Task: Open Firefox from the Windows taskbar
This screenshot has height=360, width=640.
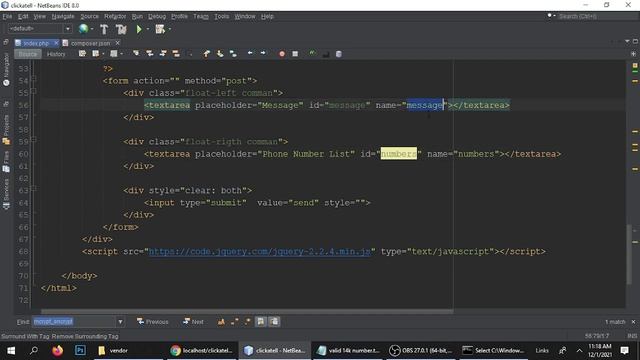Action: click(x=58, y=350)
